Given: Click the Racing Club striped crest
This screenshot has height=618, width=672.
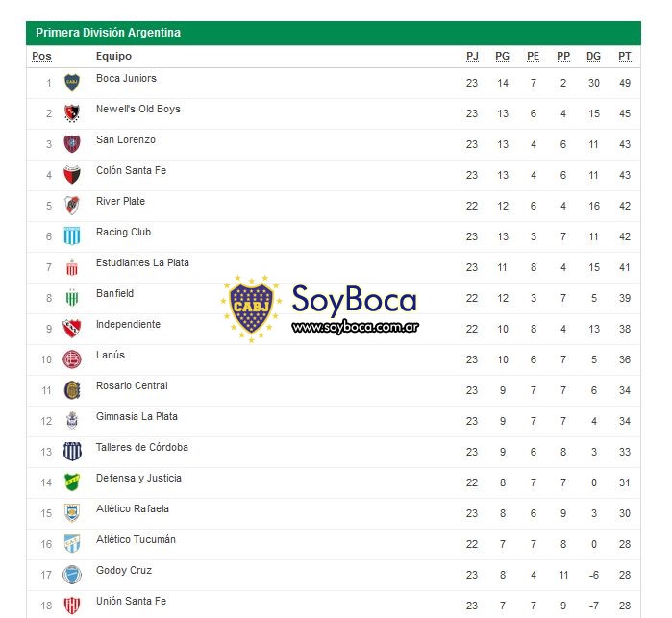Looking at the screenshot, I should pyautogui.click(x=72, y=236).
